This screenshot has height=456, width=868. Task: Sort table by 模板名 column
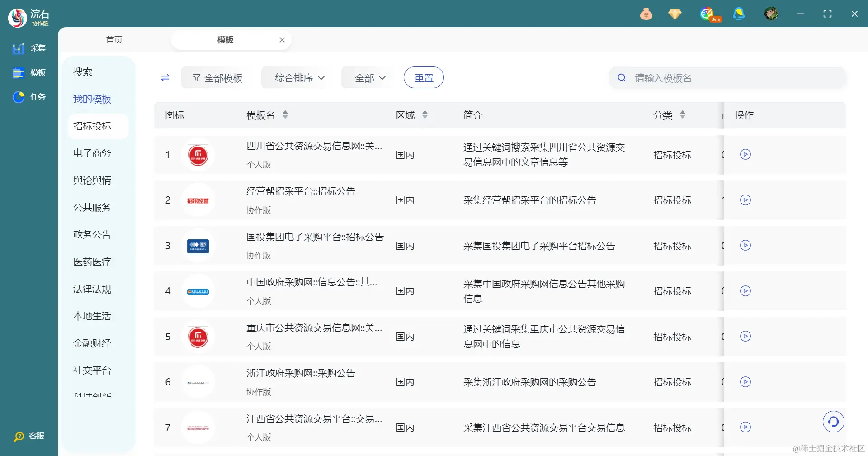[x=285, y=115]
